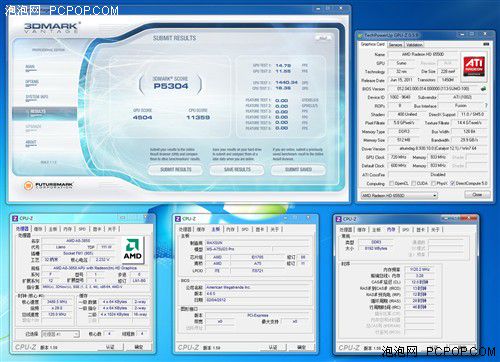Toggle the CUDA checkbox in GPU-Z
The width and height of the screenshot is (500, 362).
[x=413, y=183]
